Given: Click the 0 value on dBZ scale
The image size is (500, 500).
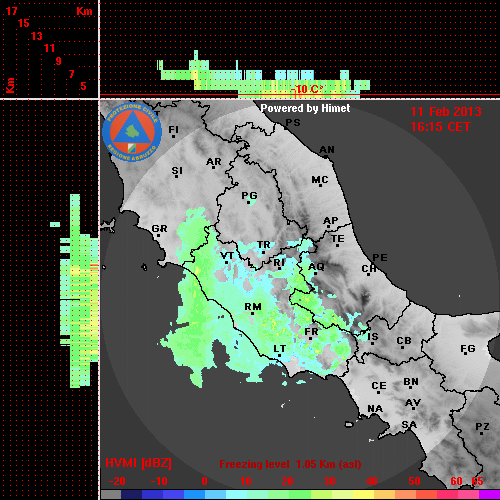Looking at the screenshot, I should click(204, 481).
